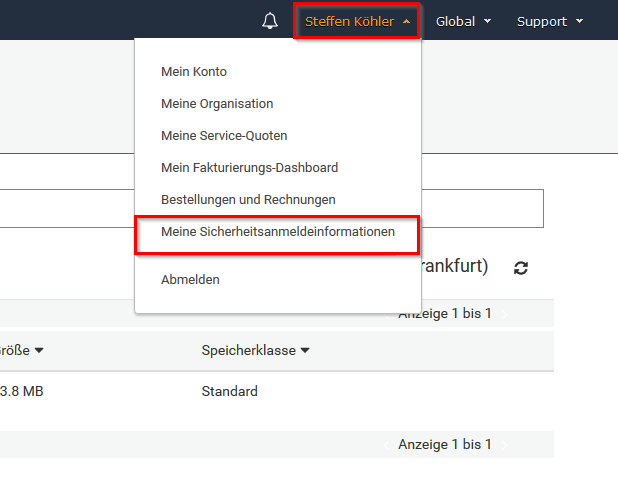The height and width of the screenshot is (485, 618).
Task: Choose Meine Service-Quoten
Action: tap(224, 136)
